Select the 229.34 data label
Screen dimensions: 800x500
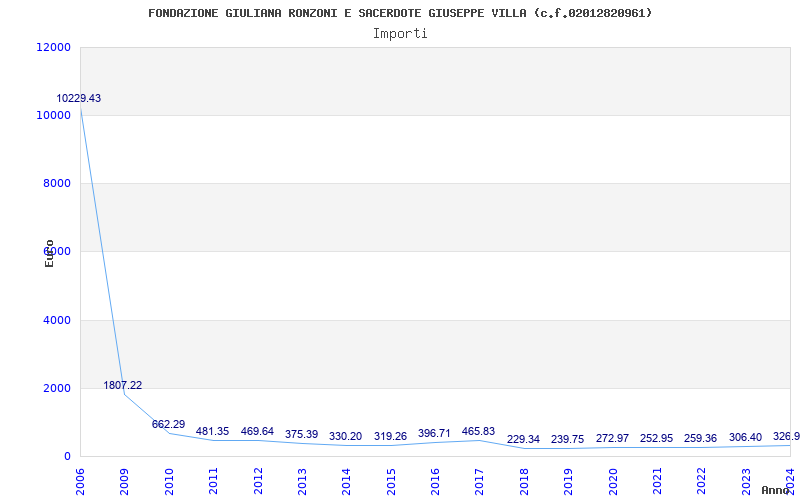coord(523,440)
